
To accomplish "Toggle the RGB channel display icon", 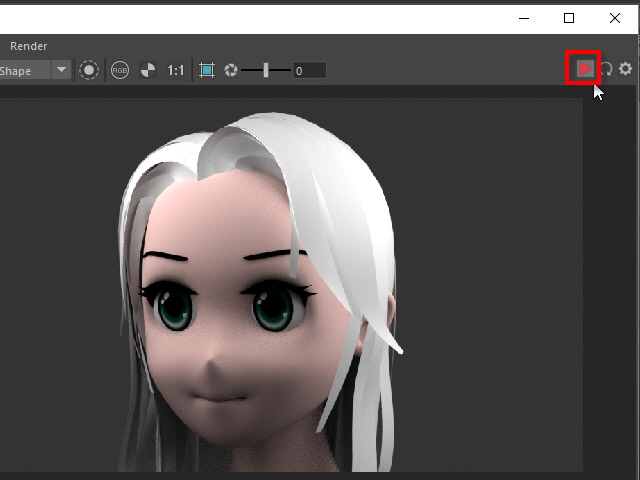I will tap(120, 71).
